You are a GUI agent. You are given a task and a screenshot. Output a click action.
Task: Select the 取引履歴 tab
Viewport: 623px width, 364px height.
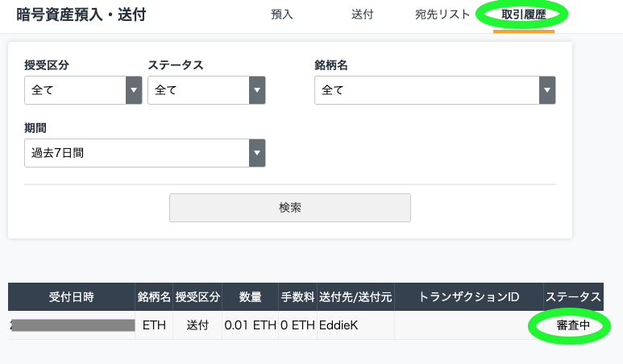click(523, 14)
